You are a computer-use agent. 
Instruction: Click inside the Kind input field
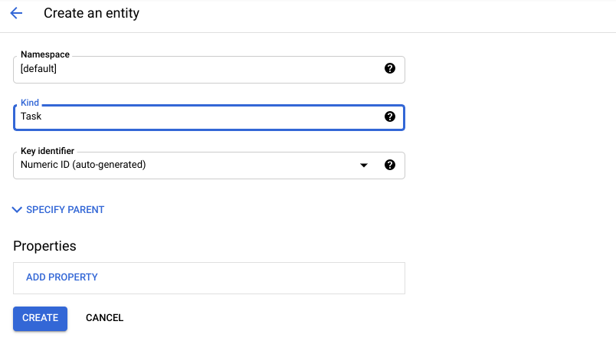(209, 117)
